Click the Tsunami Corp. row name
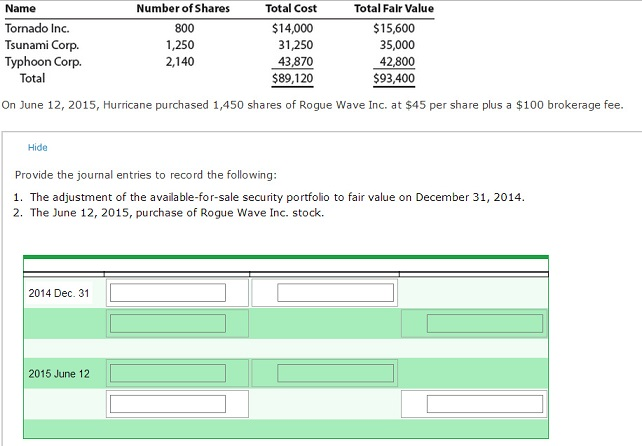The height and width of the screenshot is (446, 642). coord(42,45)
